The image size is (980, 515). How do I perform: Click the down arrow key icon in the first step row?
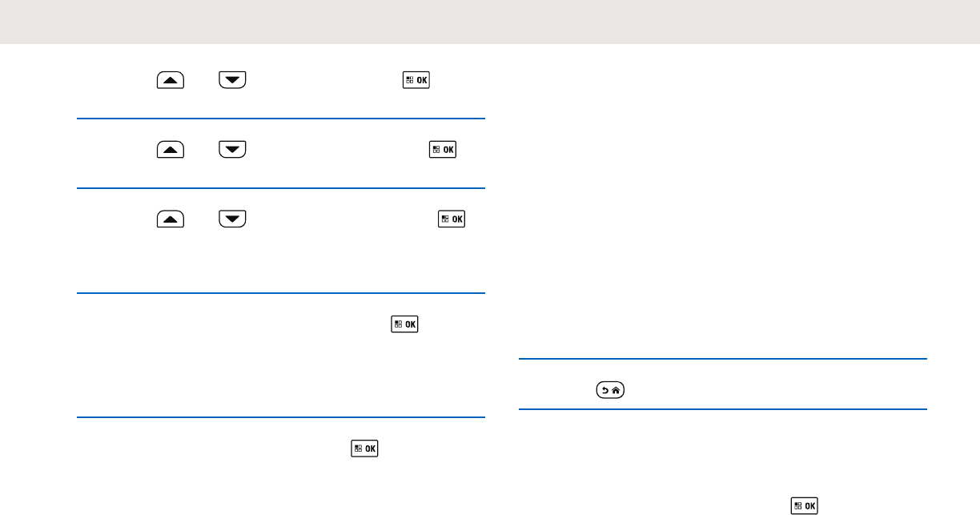pos(232,80)
